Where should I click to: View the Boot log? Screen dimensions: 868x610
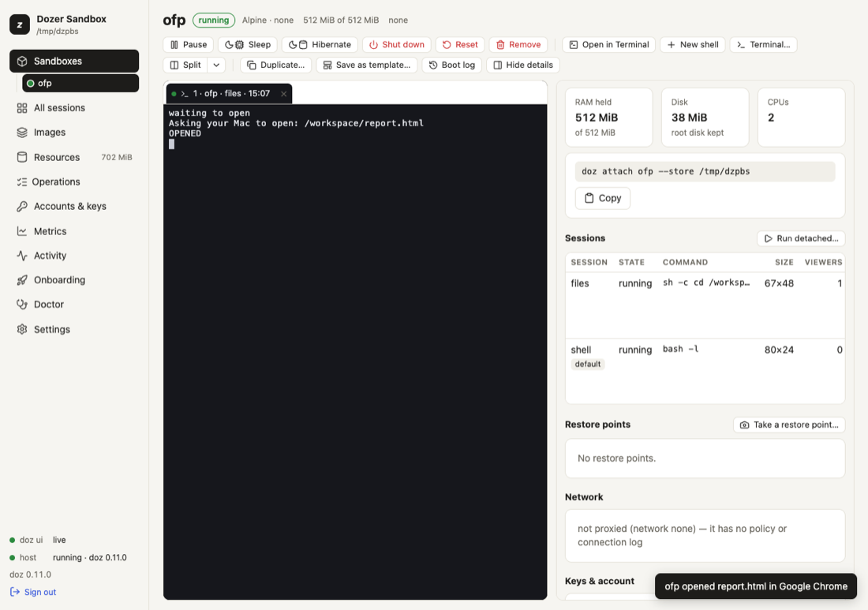(x=451, y=65)
